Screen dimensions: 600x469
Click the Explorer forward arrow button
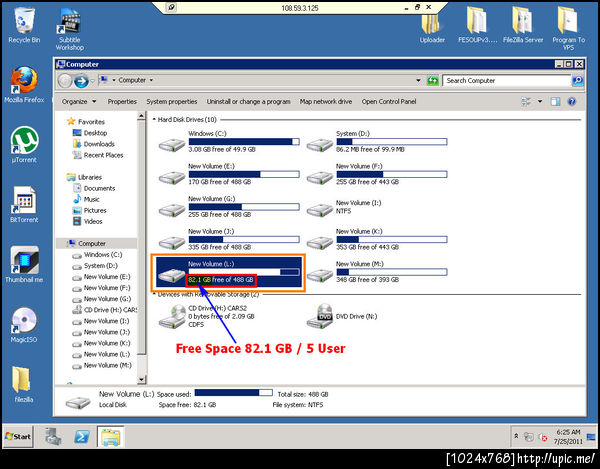[x=81, y=81]
